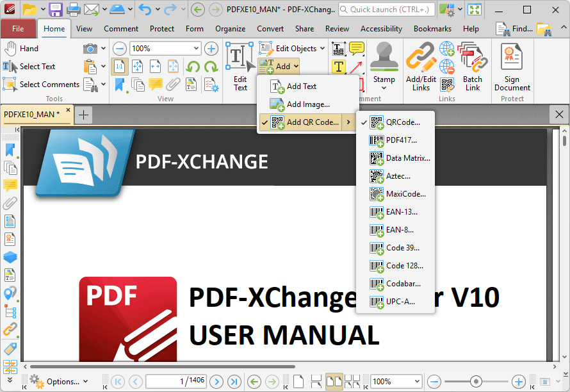Go to next page in status bar
The width and height of the screenshot is (570, 392).
[216, 382]
